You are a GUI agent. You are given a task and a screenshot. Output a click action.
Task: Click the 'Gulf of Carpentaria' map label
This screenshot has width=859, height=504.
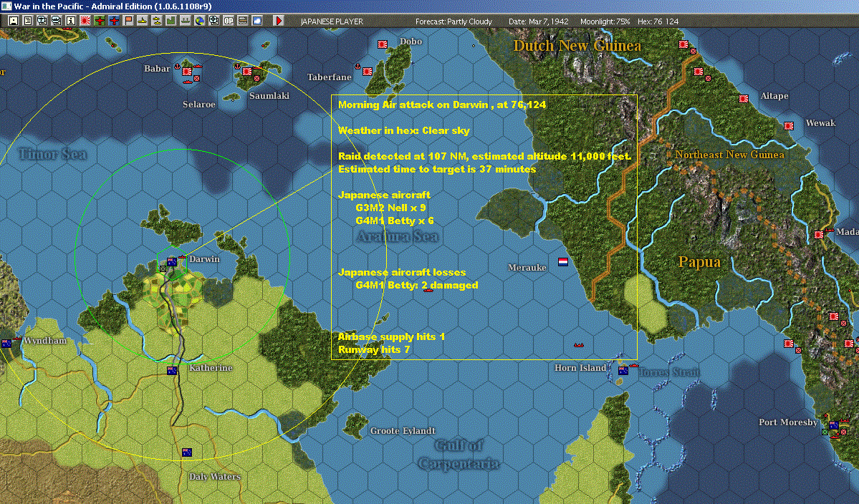point(459,455)
